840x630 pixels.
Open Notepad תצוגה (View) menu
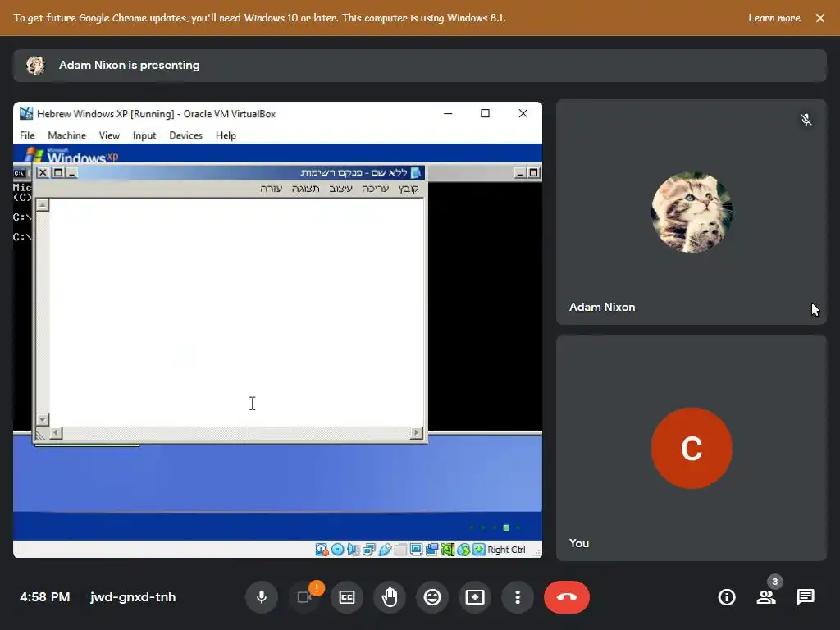[306, 188]
